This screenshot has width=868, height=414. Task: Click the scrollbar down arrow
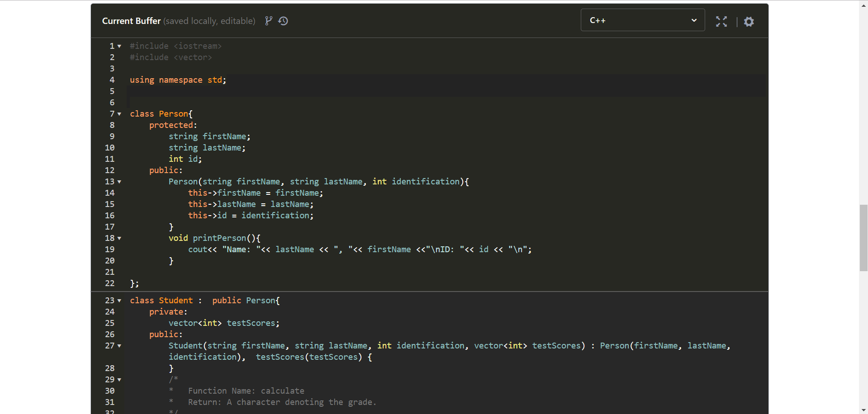863,410
